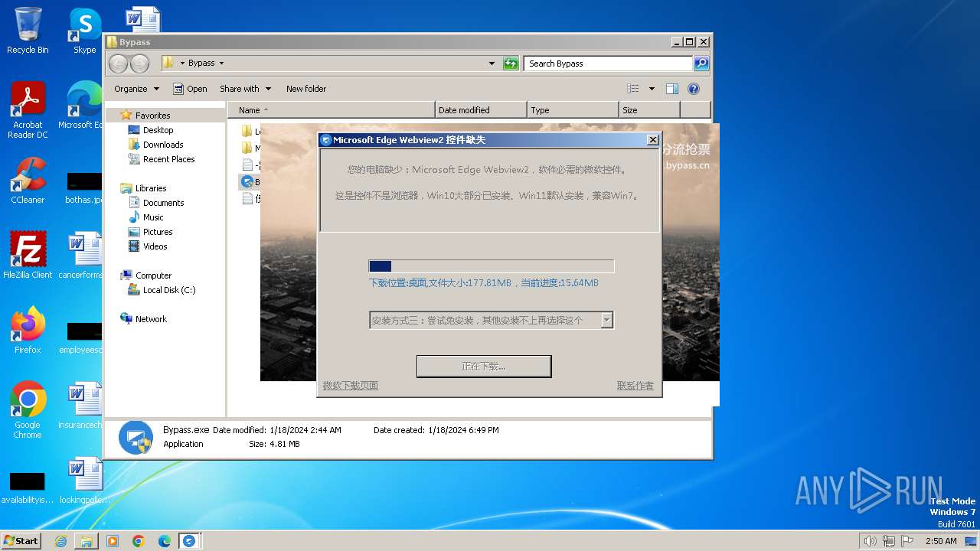Select Desktop under Favorites
The height and width of the screenshot is (551, 980).
tap(158, 130)
